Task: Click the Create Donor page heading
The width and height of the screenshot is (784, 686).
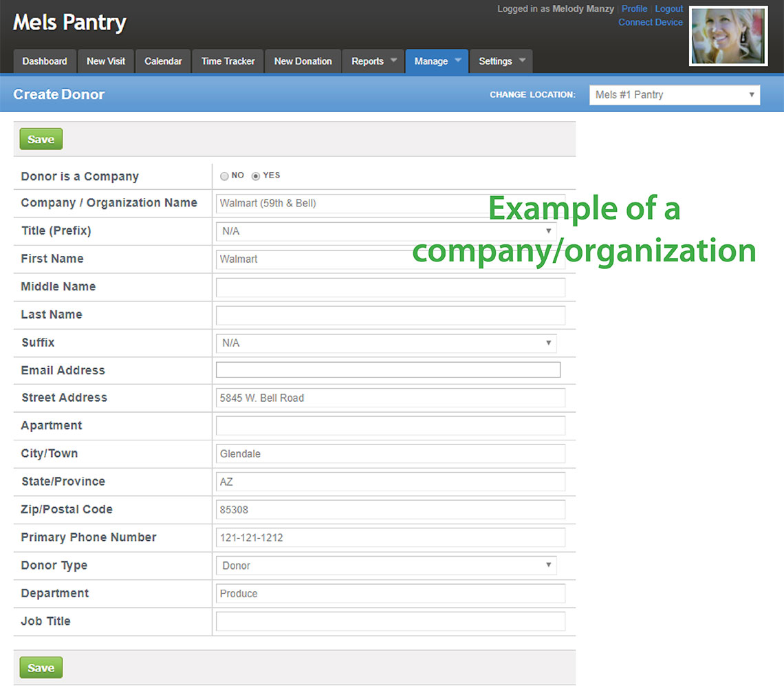Action: [x=59, y=94]
